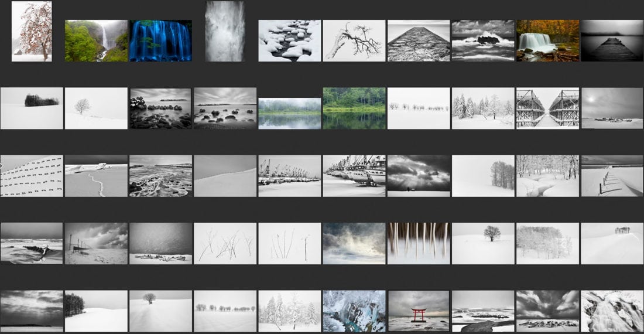Select the footprint trail in snow image

point(96,176)
